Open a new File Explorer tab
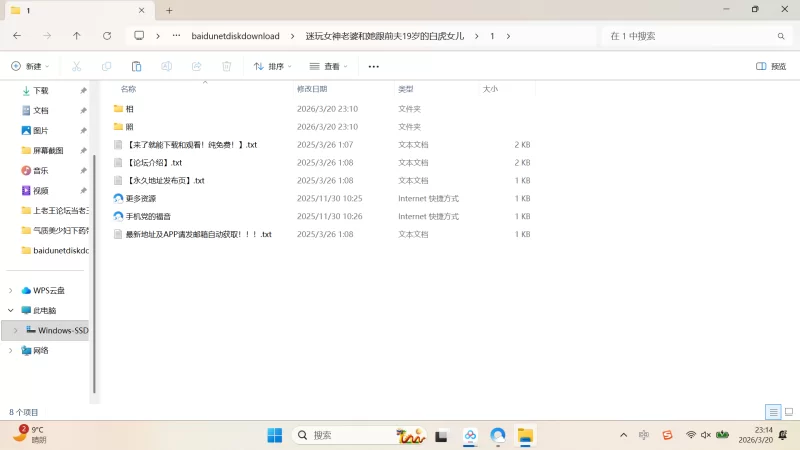This screenshot has width=800, height=450. pyautogui.click(x=169, y=10)
